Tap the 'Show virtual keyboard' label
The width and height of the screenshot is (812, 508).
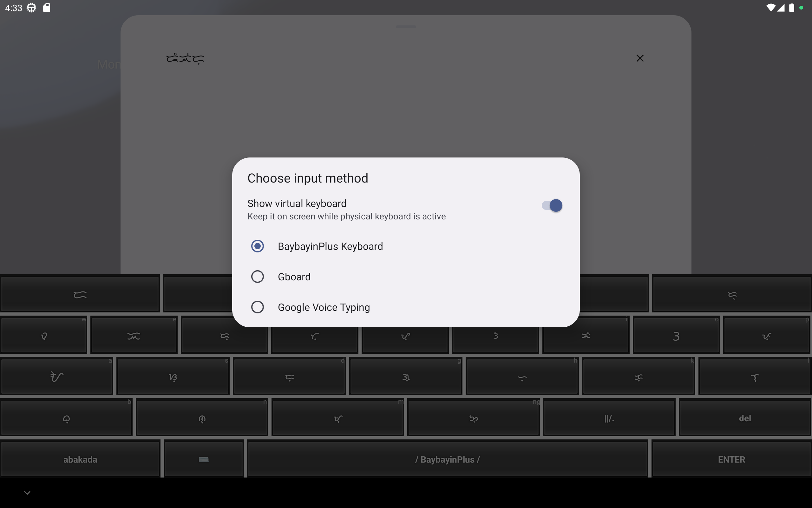(297, 203)
